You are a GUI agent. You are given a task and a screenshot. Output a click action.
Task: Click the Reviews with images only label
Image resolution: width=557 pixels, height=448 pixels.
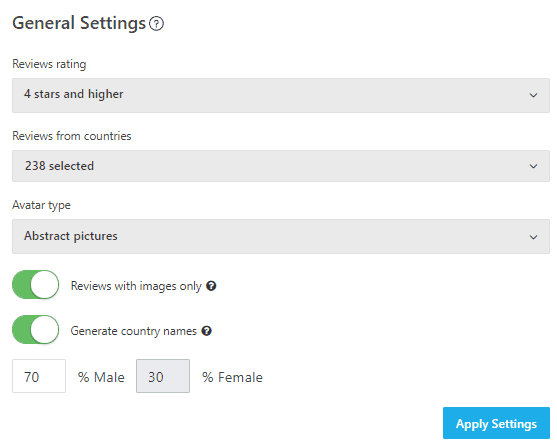[136, 286]
